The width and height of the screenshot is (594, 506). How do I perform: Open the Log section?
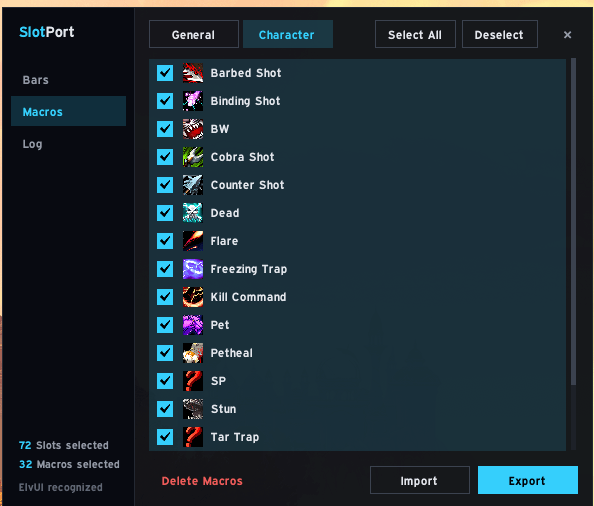[x=68, y=144]
